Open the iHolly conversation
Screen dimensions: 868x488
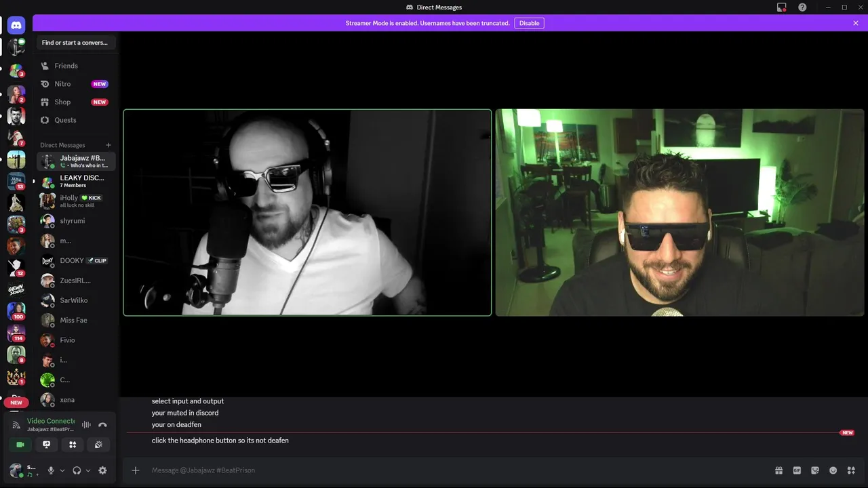[76, 201]
